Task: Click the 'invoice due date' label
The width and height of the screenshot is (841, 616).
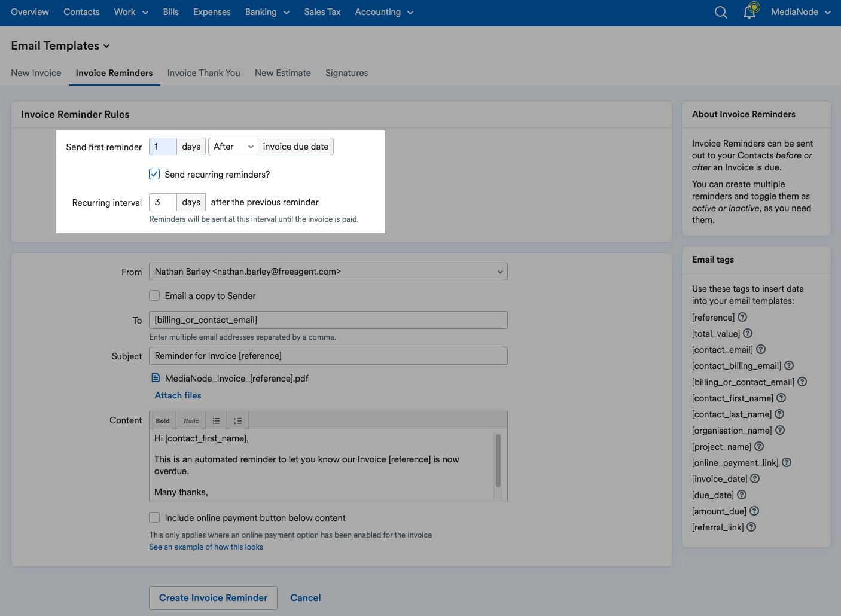Action: [295, 147]
